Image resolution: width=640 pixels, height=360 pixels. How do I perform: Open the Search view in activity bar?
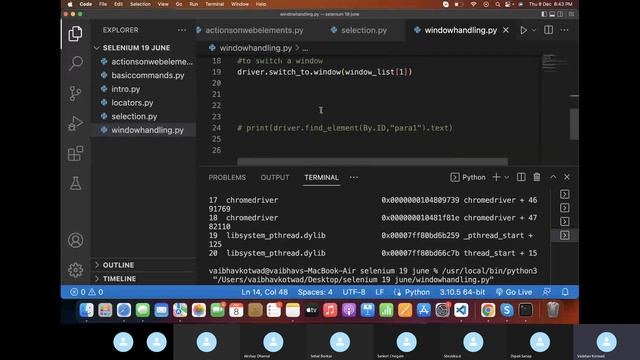tap(76, 63)
